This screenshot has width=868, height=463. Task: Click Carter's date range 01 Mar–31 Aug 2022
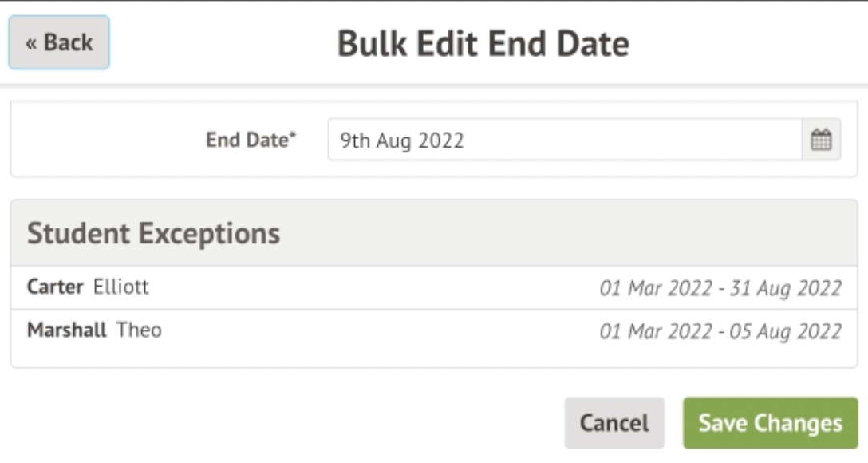click(720, 288)
